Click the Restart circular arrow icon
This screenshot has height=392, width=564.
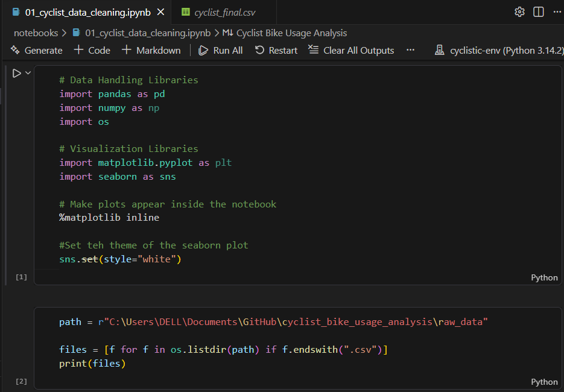[x=259, y=50]
